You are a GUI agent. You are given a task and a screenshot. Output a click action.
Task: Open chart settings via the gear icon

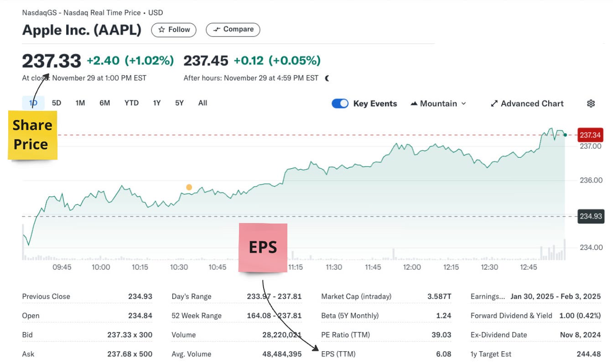[x=591, y=104]
